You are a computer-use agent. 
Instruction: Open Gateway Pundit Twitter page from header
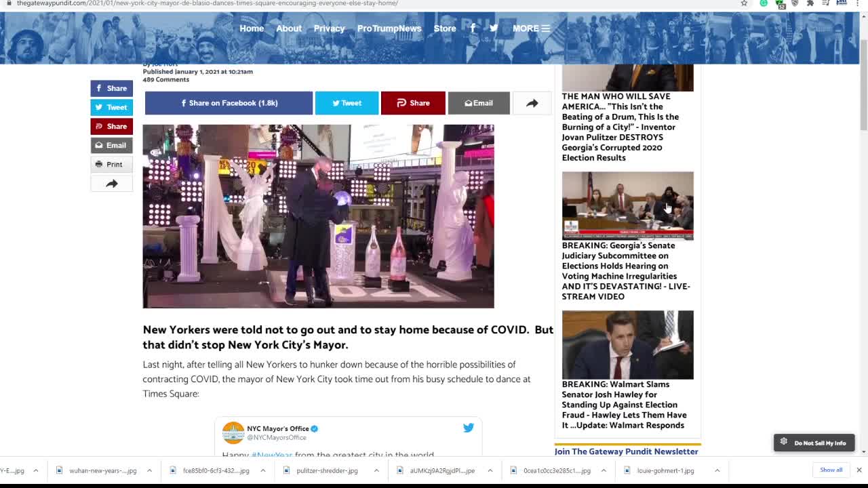pos(494,28)
